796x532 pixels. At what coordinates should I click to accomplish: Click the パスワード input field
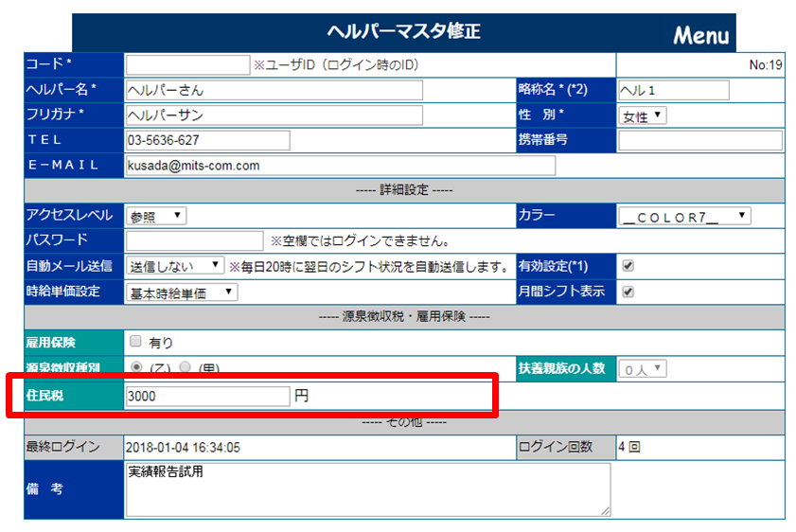tap(194, 240)
